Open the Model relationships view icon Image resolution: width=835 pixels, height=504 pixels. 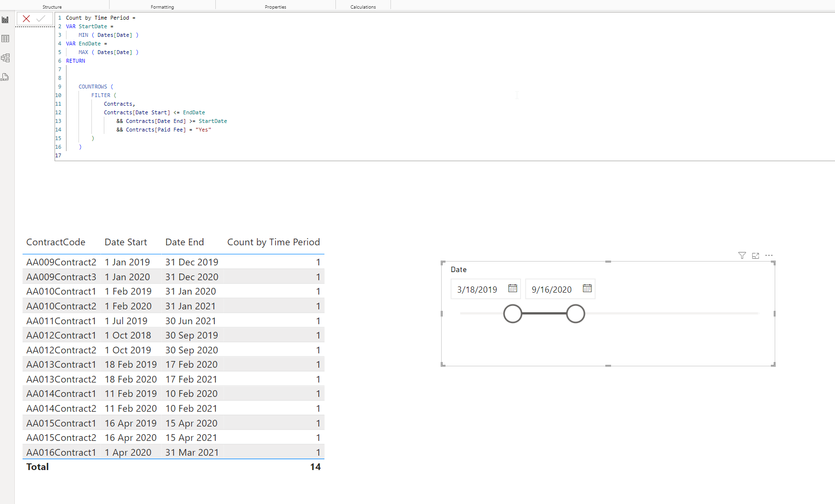[5, 58]
